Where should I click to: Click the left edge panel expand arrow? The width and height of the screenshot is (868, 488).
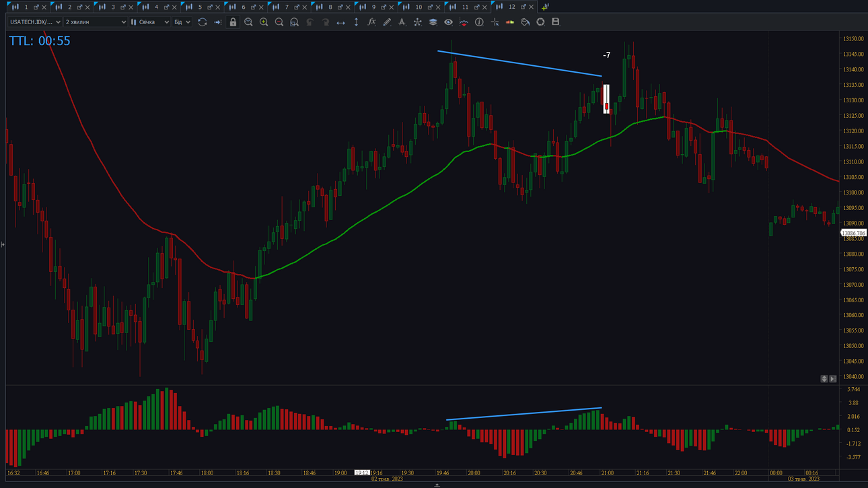3,244
